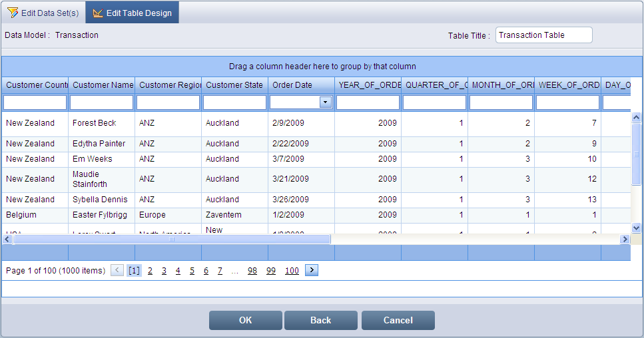Focus the Customer Name filter box
This screenshot has height=338, width=644.
(101, 102)
